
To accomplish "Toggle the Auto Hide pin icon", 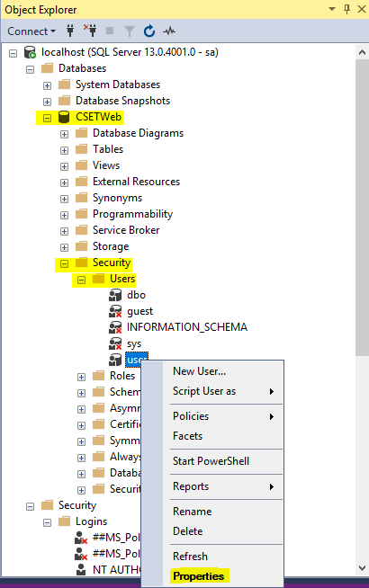I will click(346, 9).
